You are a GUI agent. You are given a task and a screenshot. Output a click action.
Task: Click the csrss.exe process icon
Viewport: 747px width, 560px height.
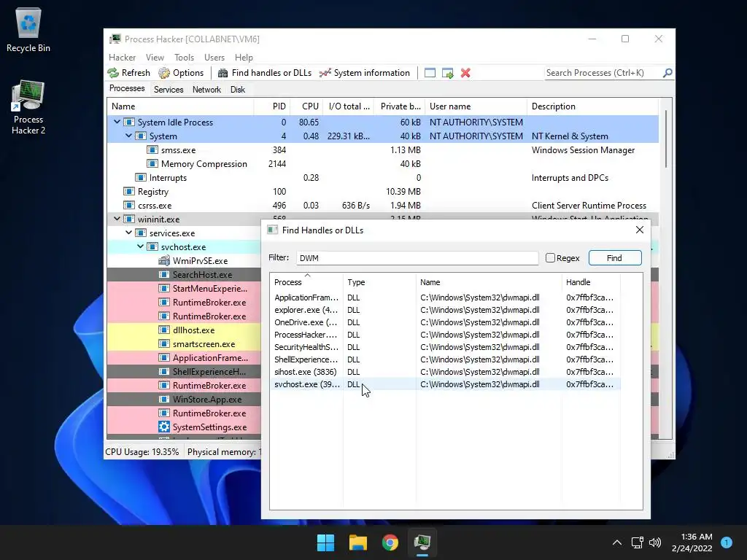128,205
